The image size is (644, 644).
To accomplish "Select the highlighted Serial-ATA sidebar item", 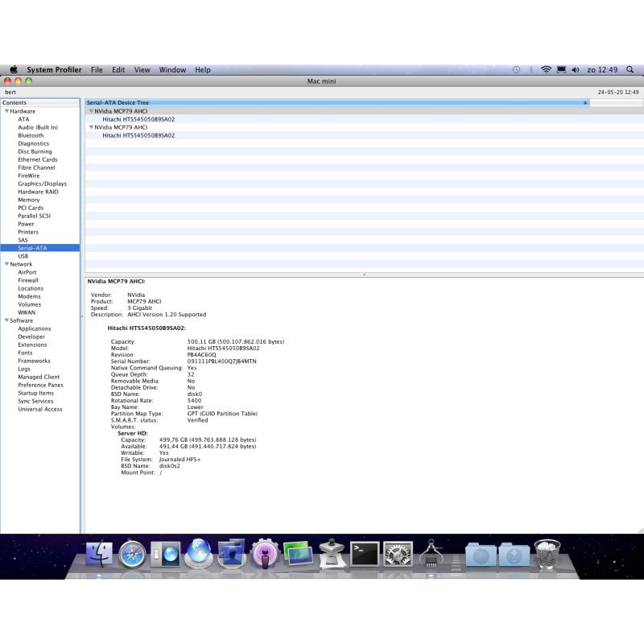I will [x=40, y=248].
